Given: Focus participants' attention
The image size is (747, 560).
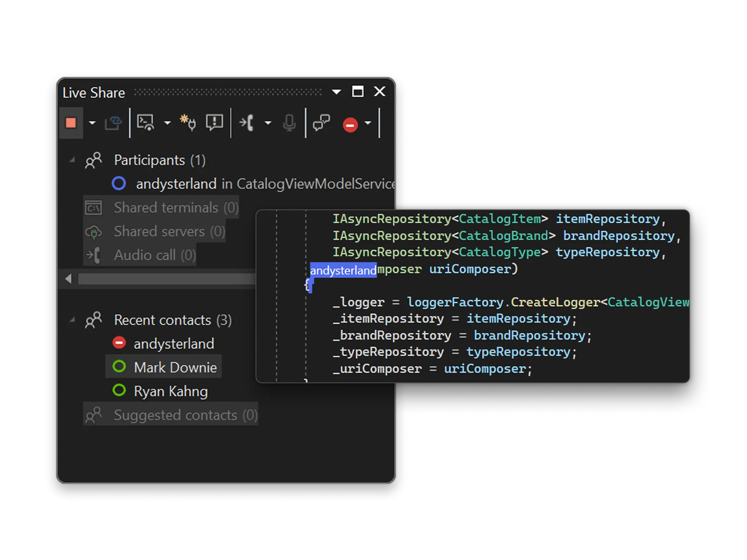Looking at the screenshot, I should pos(214,123).
